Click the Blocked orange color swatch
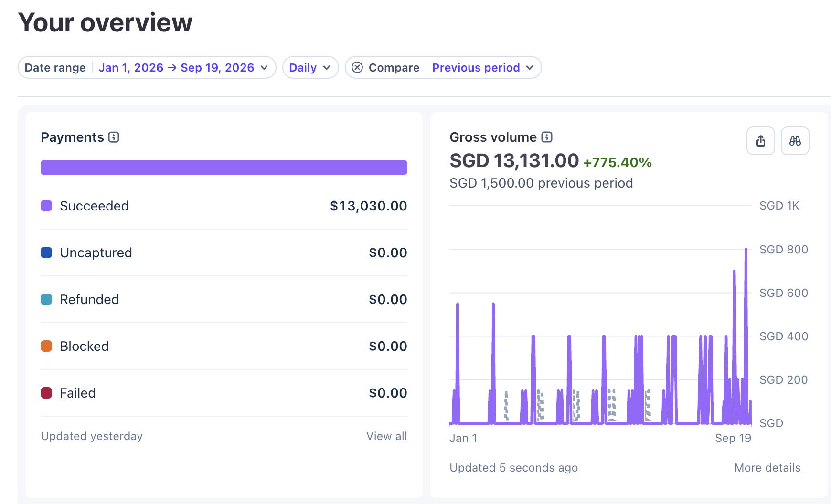831x504 pixels. click(46, 346)
